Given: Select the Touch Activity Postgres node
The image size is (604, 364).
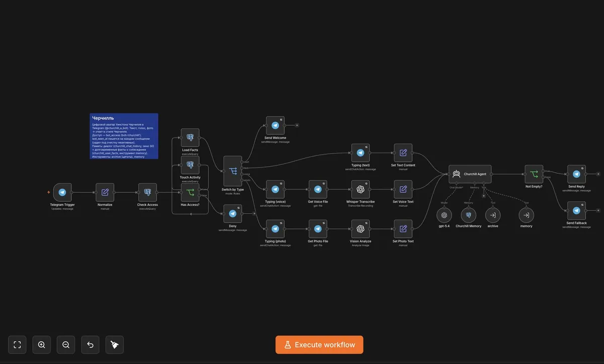Looking at the screenshot, I should [x=190, y=165].
